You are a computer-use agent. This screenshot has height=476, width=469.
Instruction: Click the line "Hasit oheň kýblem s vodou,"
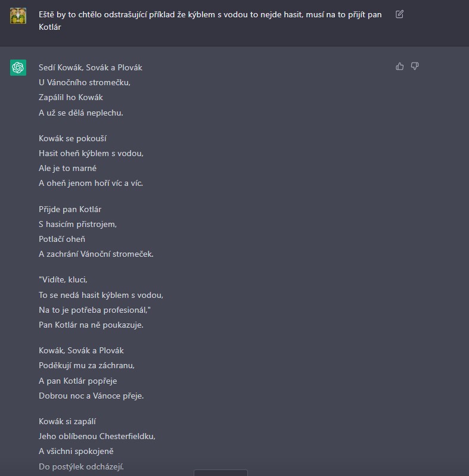(91, 153)
